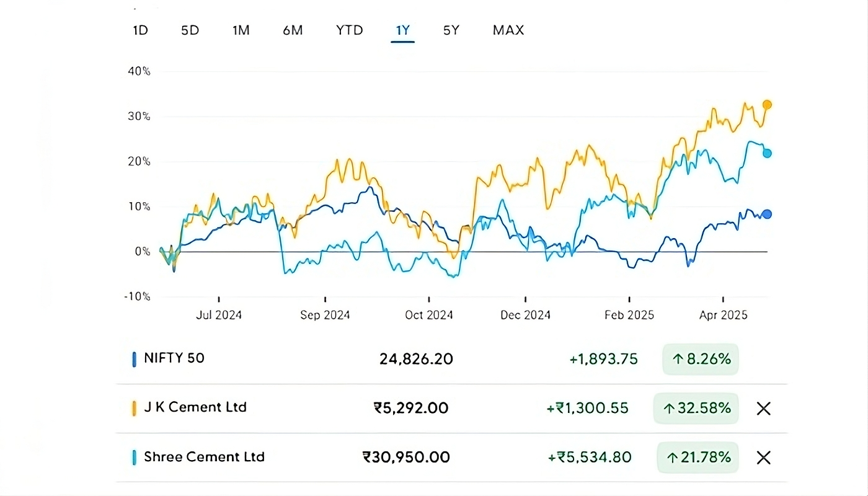Click the 40% y-axis label
Image resolution: width=868 pixels, height=496 pixels.
pos(139,71)
